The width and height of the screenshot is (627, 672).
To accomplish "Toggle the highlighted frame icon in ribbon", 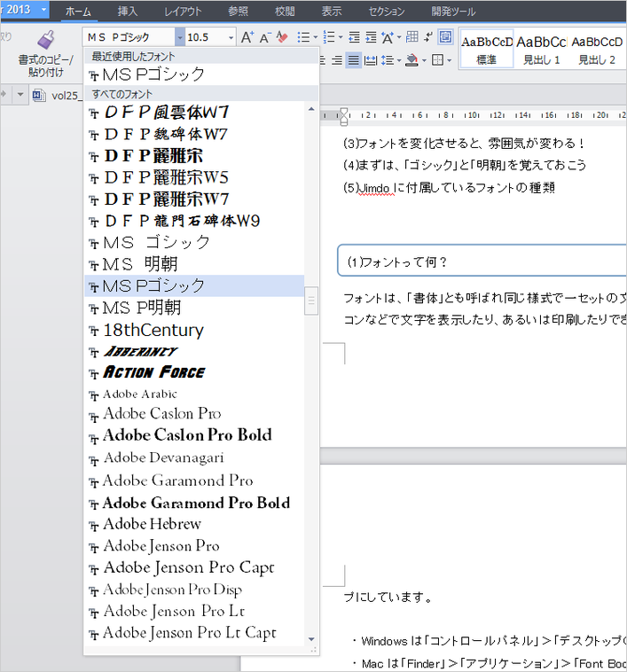I will [x=446, y=37].
